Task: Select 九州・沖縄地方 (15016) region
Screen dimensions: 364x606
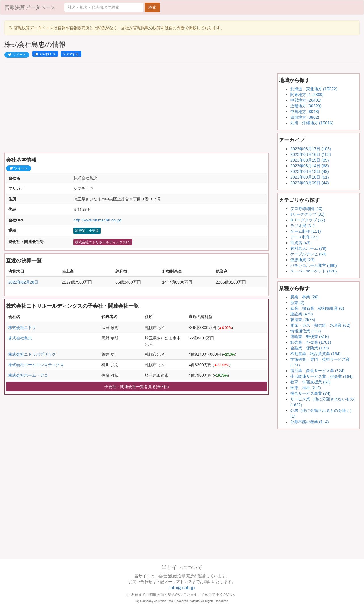Action: tap(312, 123)
